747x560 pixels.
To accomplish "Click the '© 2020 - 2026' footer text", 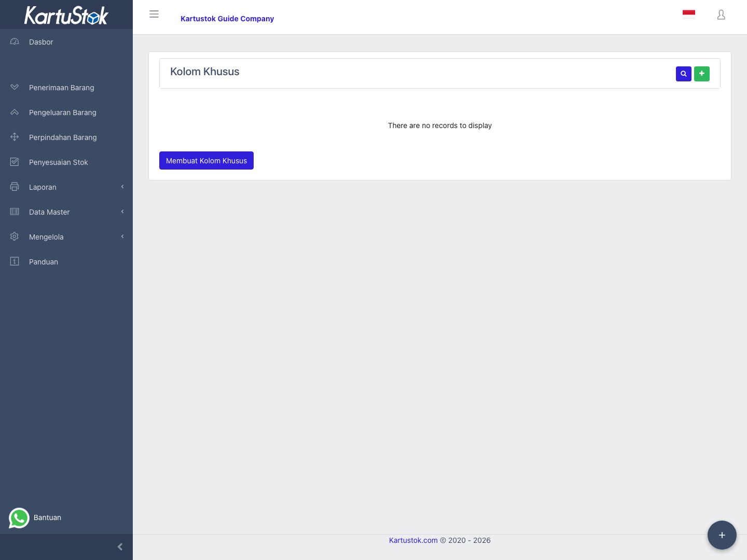I will (x=465, y=540).
